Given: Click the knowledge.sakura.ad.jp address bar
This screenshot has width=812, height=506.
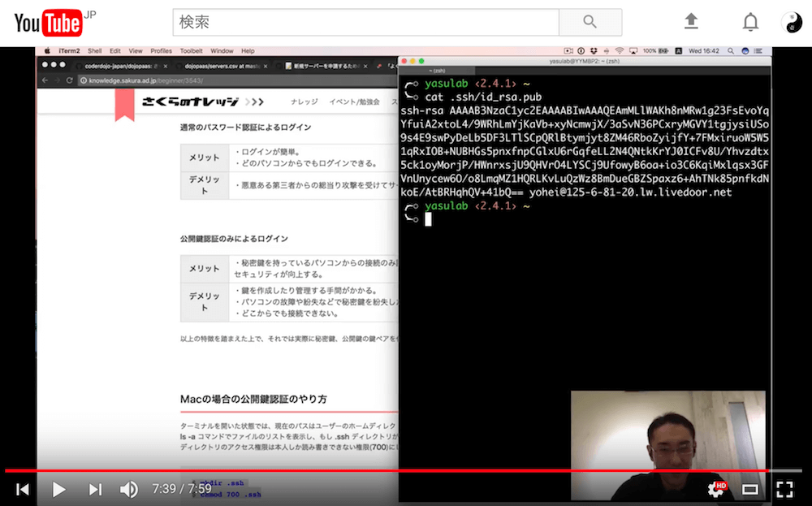Looking at the screenshot, I should coord(238,80).
